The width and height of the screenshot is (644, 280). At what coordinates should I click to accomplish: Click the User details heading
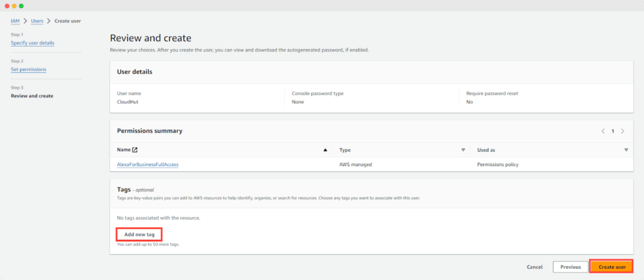point(135,72)
